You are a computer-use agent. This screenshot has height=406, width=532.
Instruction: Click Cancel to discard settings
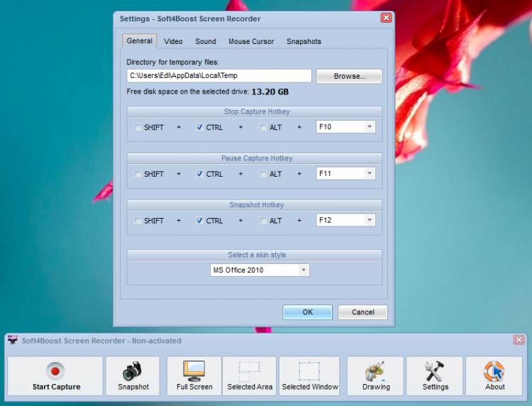tap(362, 312)
